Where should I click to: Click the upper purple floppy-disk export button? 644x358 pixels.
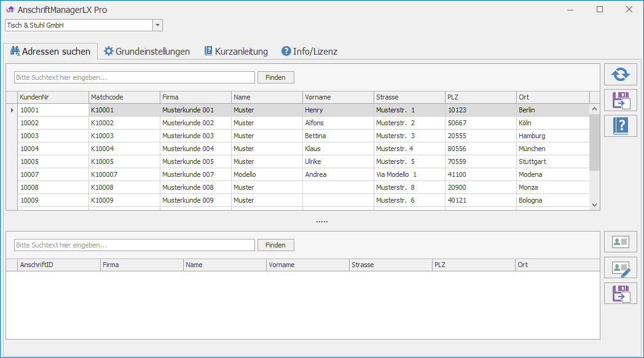[620, 100]
